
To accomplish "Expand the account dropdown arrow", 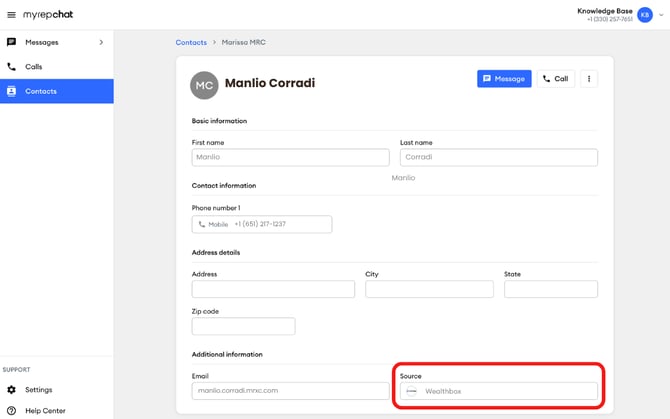I will (x=661, y=15).
